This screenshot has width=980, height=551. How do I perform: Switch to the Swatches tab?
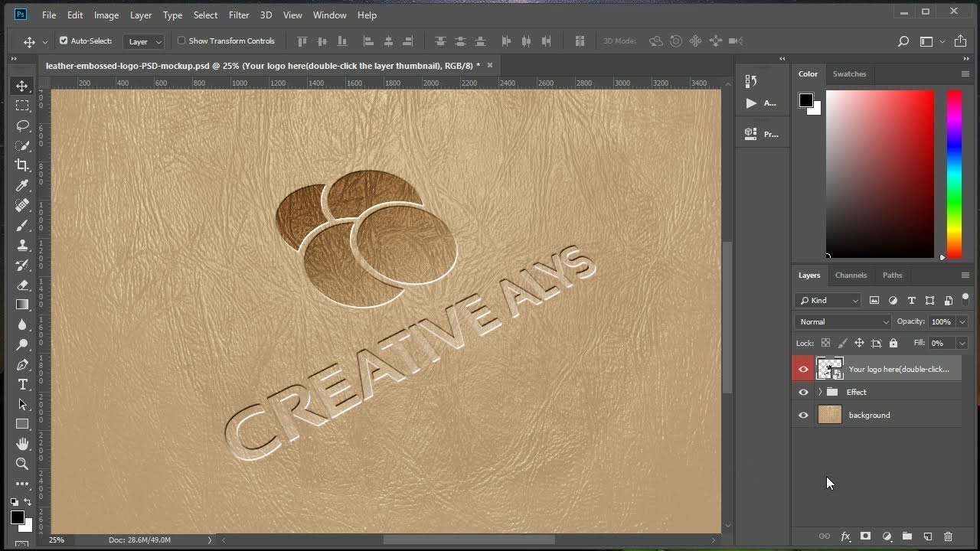(x=849, y=74)
